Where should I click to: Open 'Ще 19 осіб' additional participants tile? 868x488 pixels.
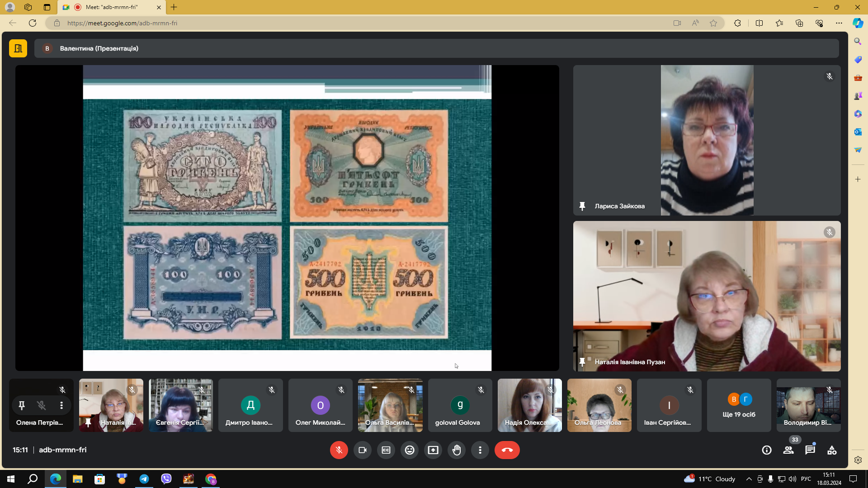(739, 405)
